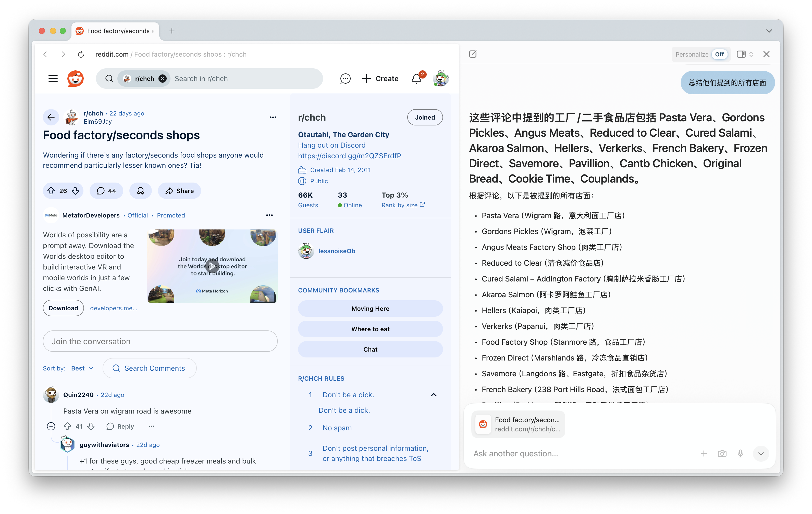Open the 44 comments button

[106, 191]
